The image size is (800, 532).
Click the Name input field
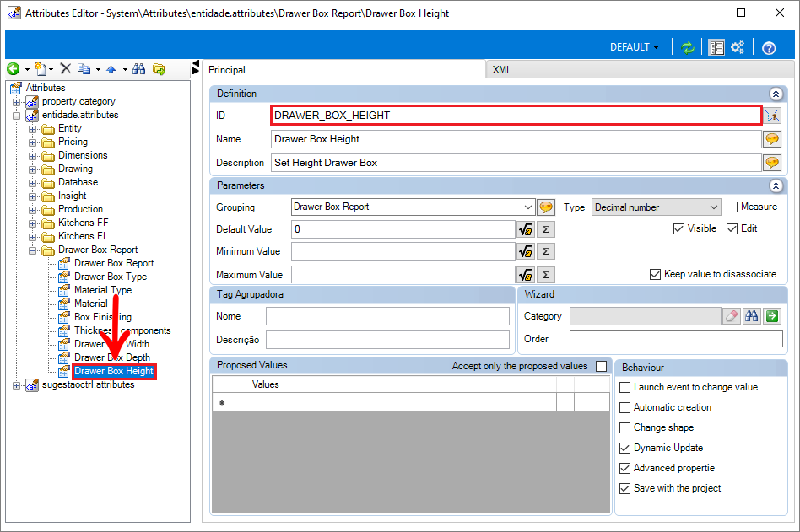(x=516, y=139)
